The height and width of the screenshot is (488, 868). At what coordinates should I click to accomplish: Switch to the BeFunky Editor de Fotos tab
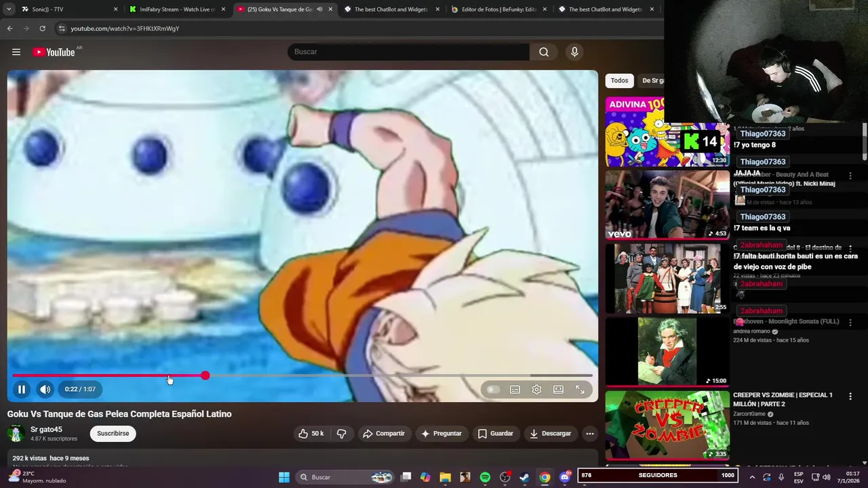click(499, 9)
